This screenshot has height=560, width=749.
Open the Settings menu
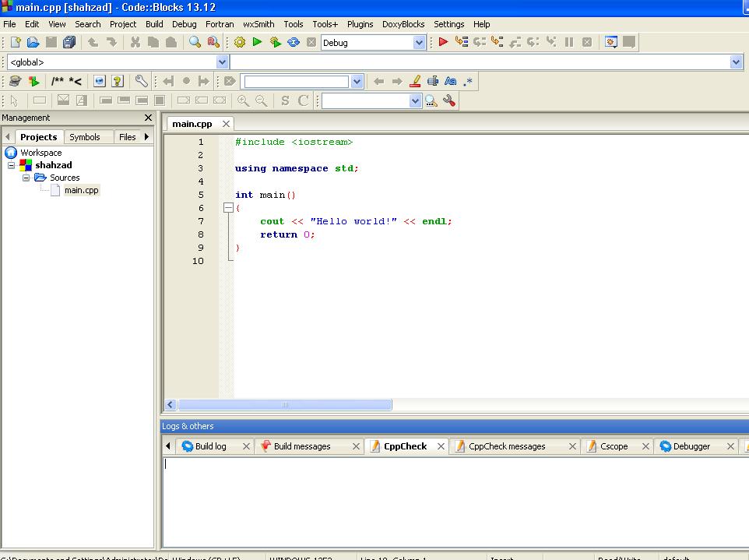click(448, 24)
